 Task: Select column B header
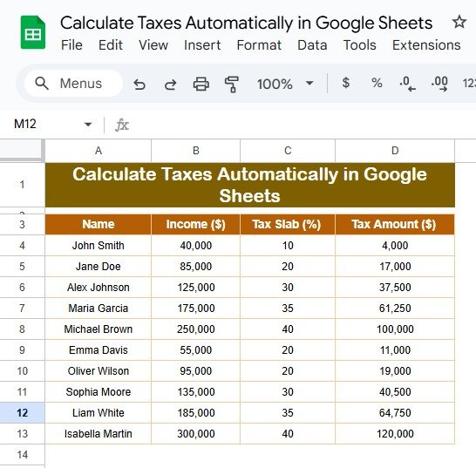196,151
